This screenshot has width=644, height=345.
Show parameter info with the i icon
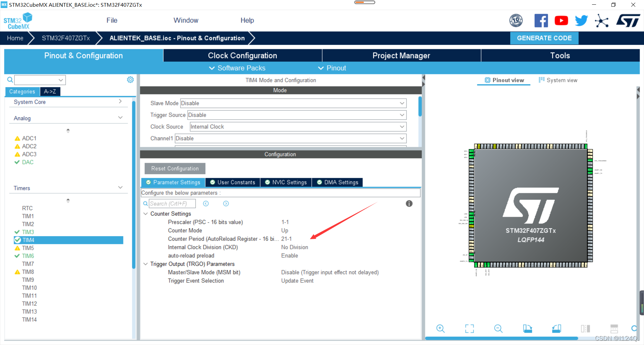tap(409, 204)
